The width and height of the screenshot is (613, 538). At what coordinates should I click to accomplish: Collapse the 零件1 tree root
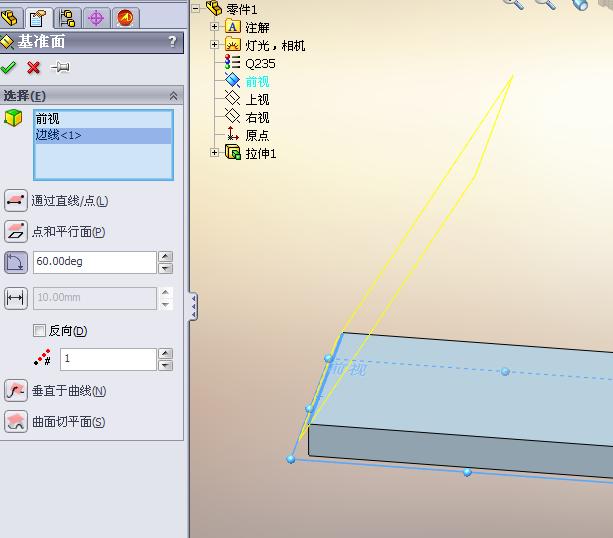click(196, 8)
